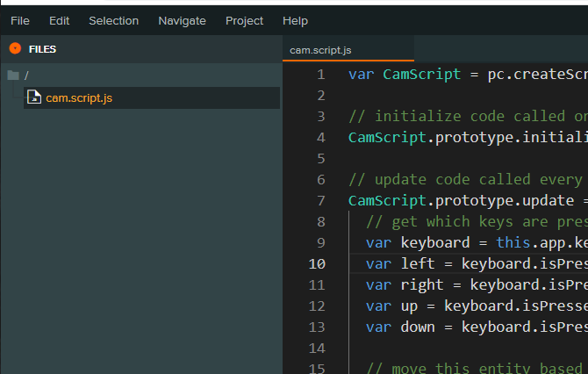588x374 pixels.
Task: Open the Navigate menu
Action: pos(182,20)
